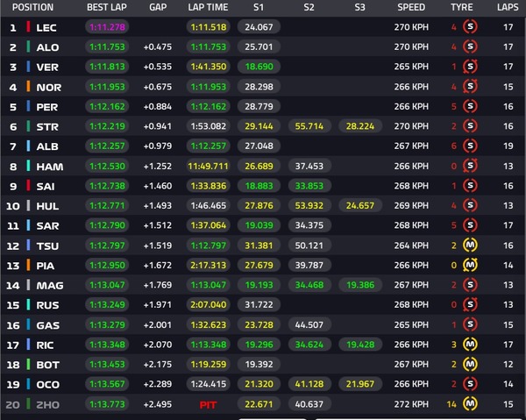Select VER's red soft tyre icon
526x420 pixels.
[470, 67]
